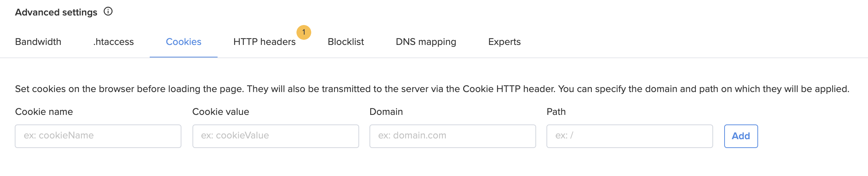Screen dimensions: 868x176
Task: Click the Cookie value label
Action: (221, 112)
